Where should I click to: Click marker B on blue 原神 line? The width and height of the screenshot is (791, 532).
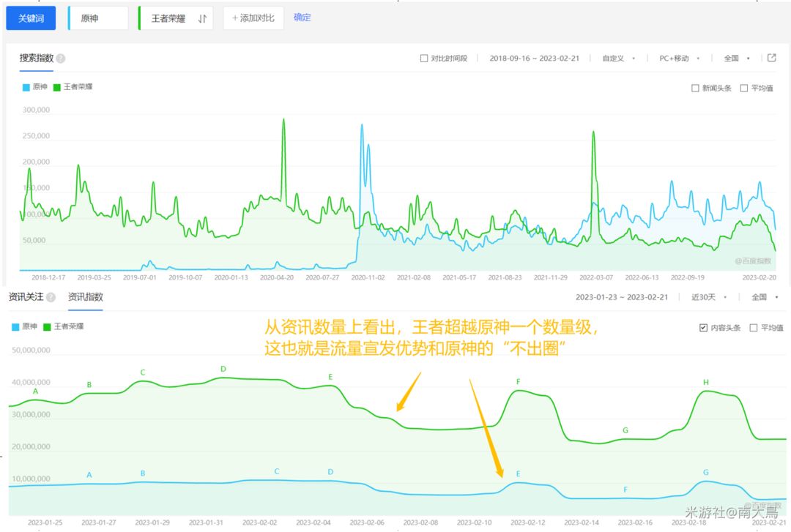tap(143, 473)
